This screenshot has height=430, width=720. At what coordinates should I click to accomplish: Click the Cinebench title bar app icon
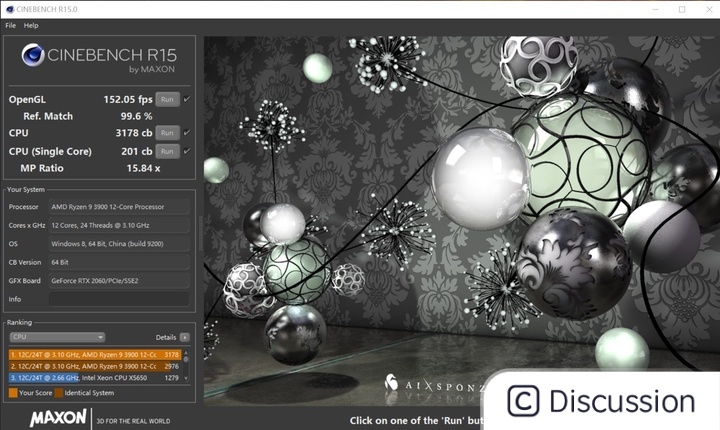click(x=10, y=9)
